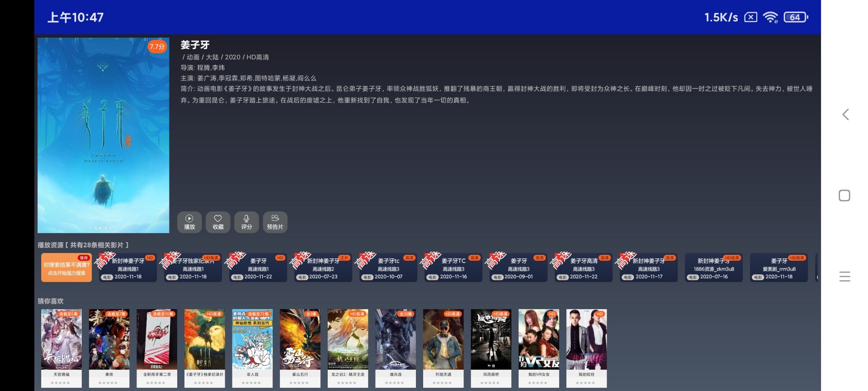Tap the 上午10:47 clock

75,17
